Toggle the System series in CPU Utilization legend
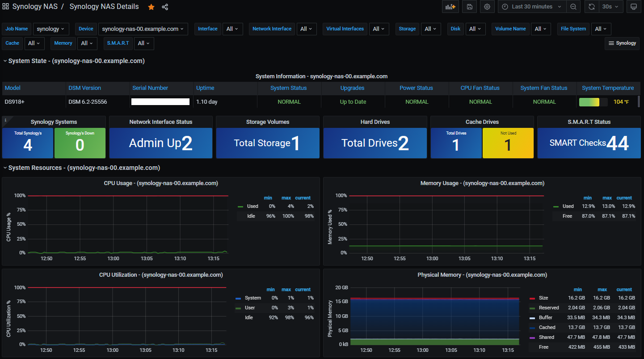The height and width of the screenshot is (359, 644). [x=253, y=298]
